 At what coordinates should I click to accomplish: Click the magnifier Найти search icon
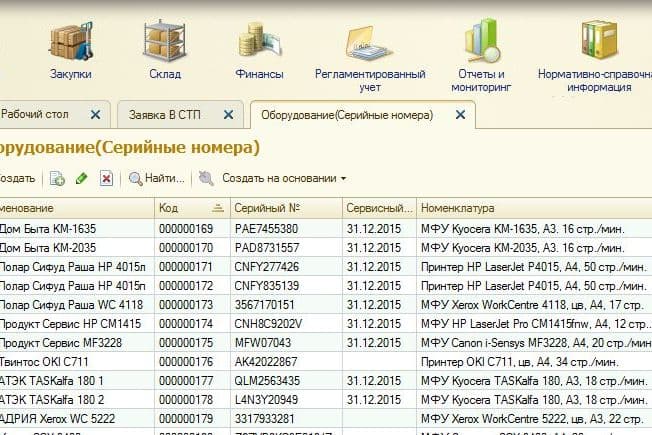[x=135, y=179]
